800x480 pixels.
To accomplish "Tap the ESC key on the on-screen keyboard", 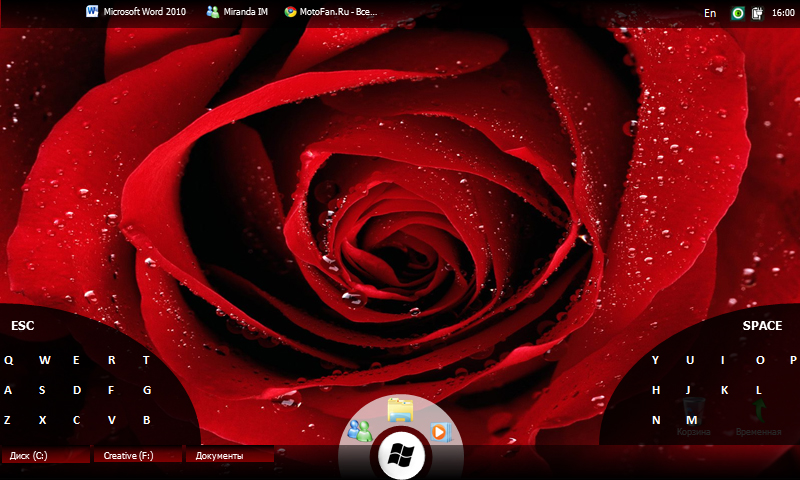I will [22, 325].
